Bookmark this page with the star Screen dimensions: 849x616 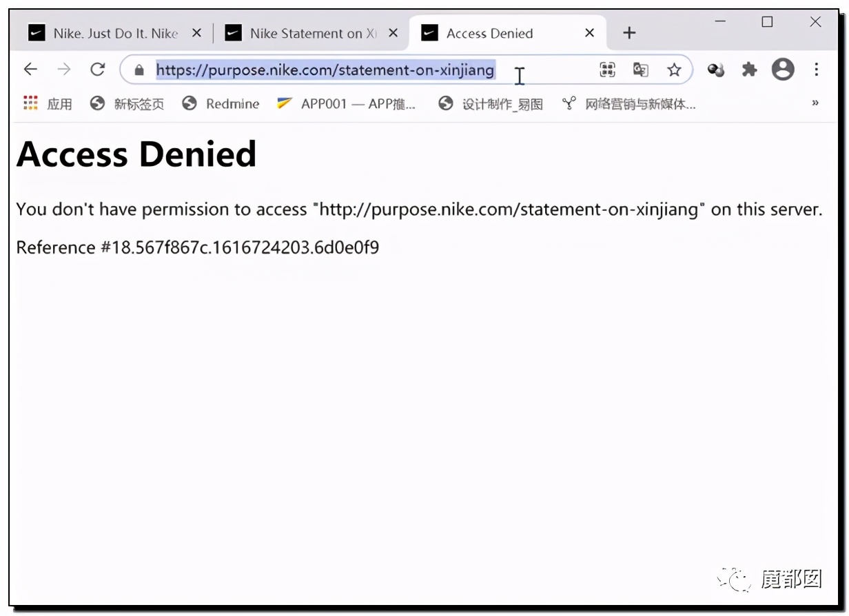[x=674, y=70]
